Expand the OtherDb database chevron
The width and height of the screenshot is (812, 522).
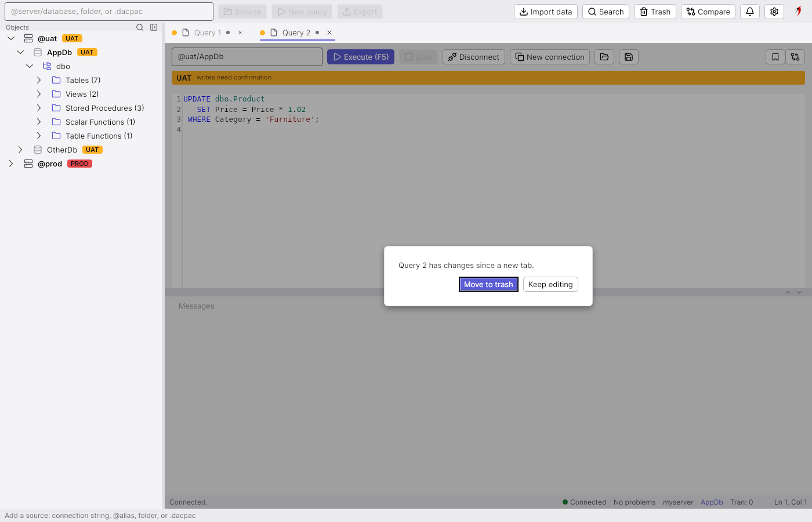point(20,150)
